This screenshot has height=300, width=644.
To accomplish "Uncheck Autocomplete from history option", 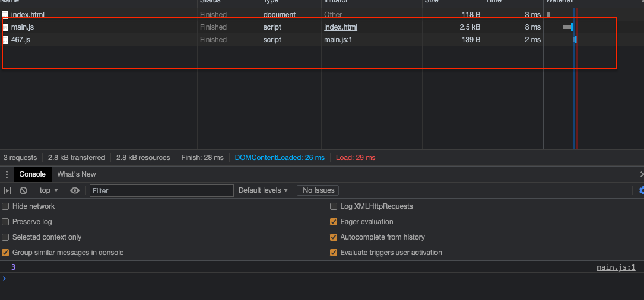I will point(334,237).
